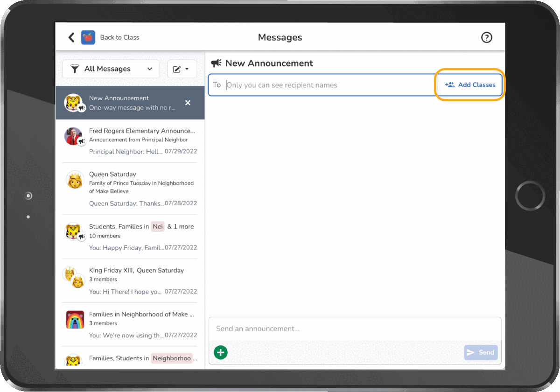Open the Help question mark icon

(487, 37)
